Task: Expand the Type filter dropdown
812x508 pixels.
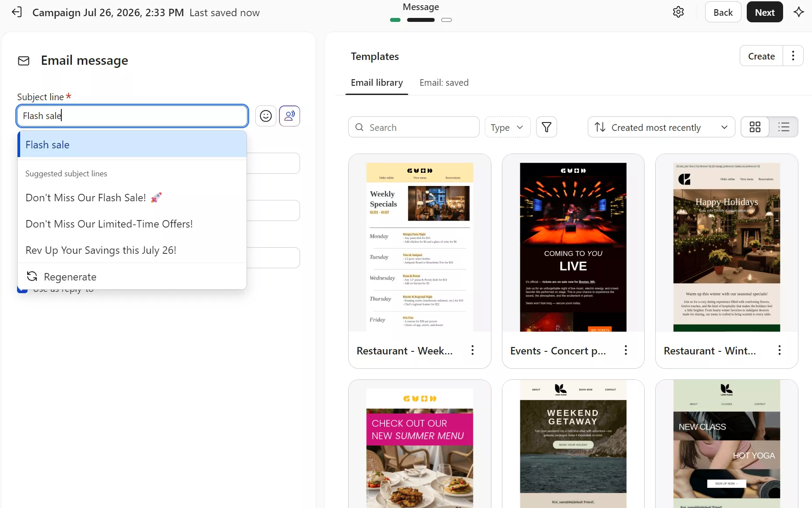Action: (x=507, y=127)
